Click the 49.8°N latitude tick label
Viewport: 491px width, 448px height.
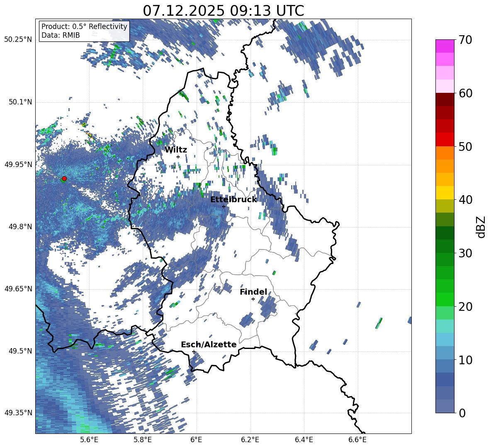coord(20,226)
